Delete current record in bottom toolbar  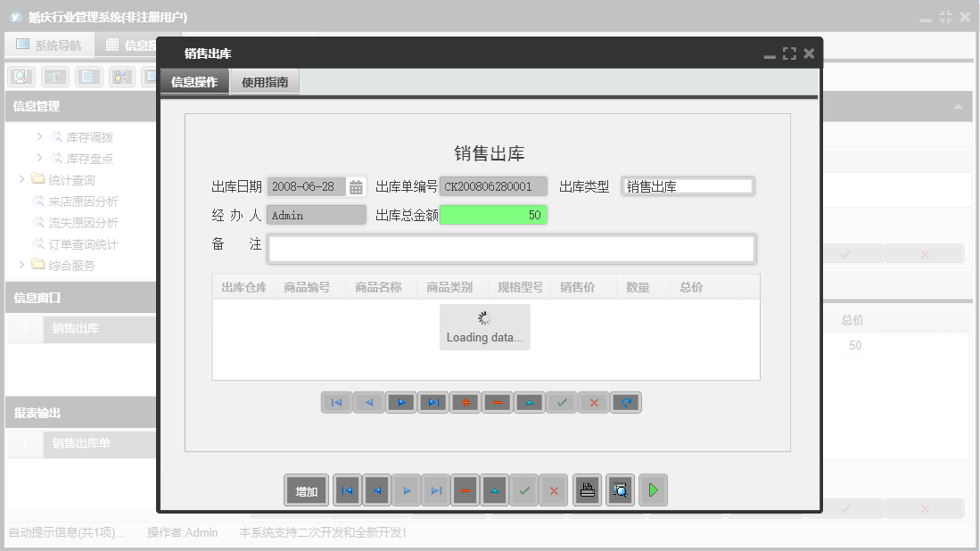pos(465,490)
